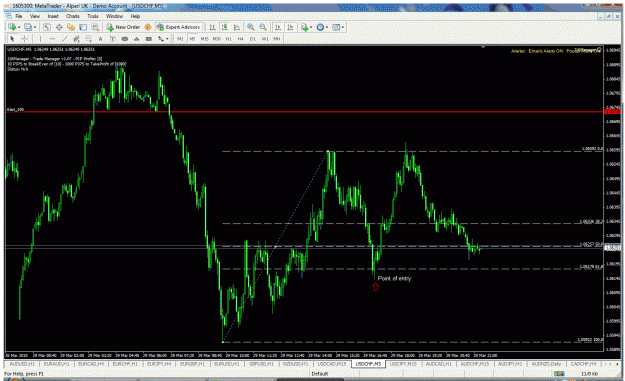Zoom out of the chart

(263, 27)
